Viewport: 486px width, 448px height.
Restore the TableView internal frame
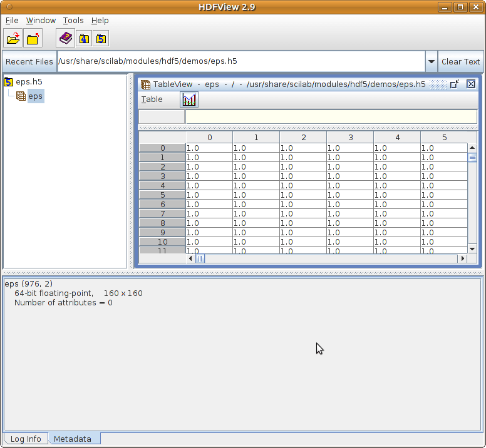455,84
